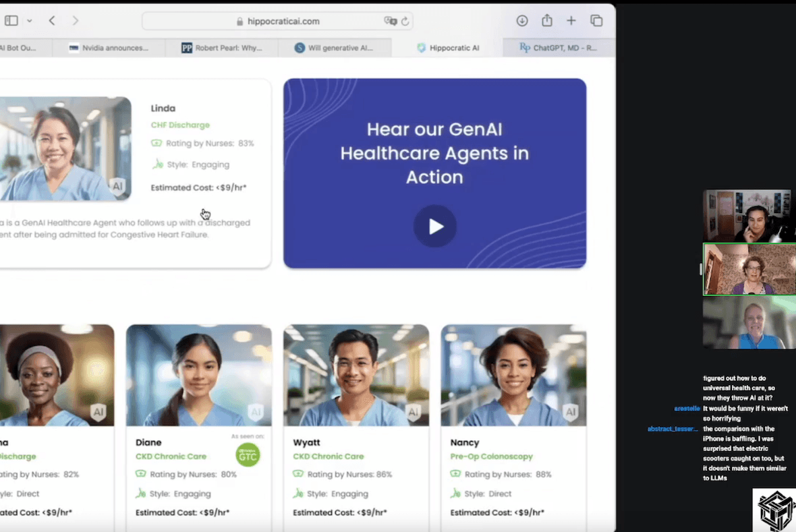Viewport: 796px width, 532px height.
Task: Click Rating by Nurses: 82% text
Action: [40, 474]
